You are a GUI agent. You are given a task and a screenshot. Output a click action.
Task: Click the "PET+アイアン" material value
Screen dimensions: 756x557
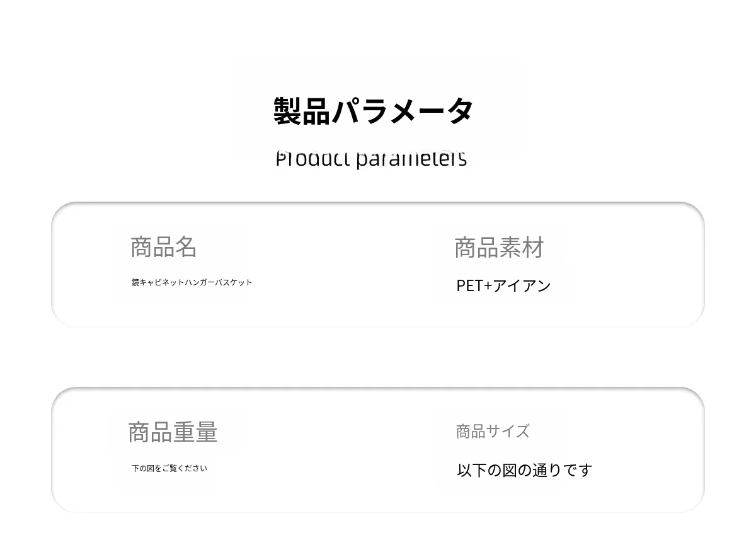pyautogui.click(x=503, y=285)
